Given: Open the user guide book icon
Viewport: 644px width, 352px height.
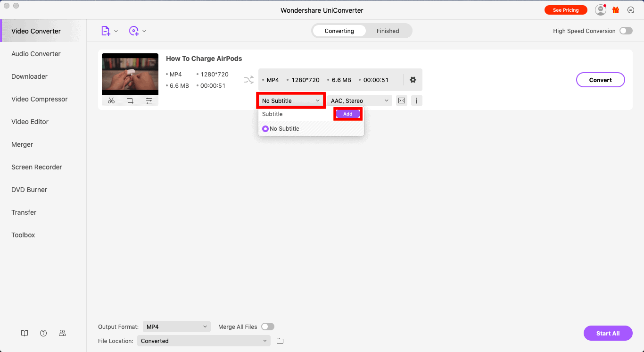Looking at the screenshot, I should coord(25,333).
